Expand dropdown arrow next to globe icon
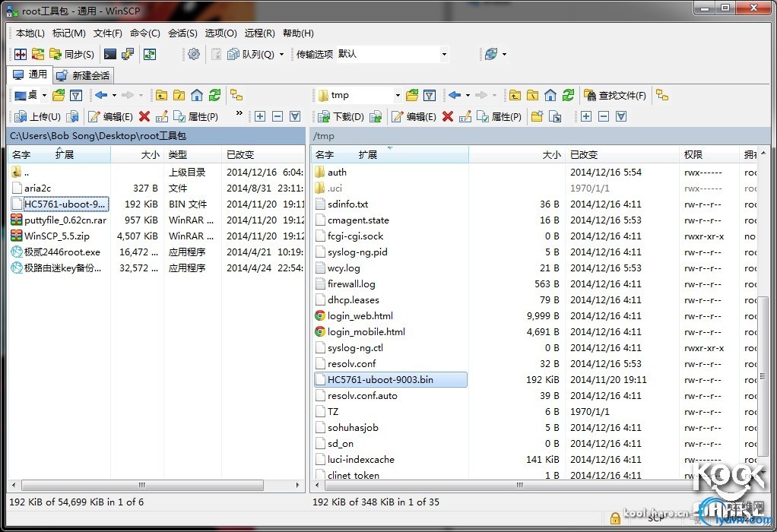Screen dimensions: 777x532 coord(505,54)
